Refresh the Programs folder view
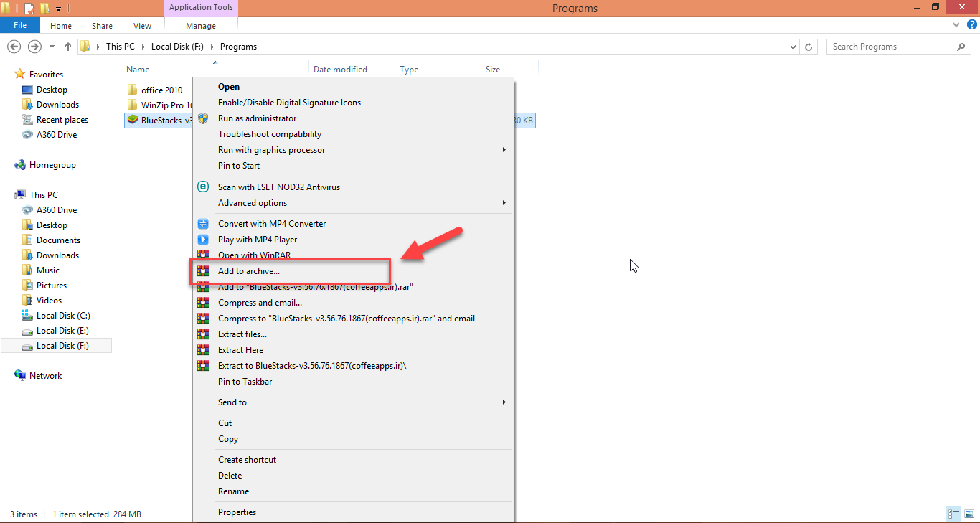 809,47
